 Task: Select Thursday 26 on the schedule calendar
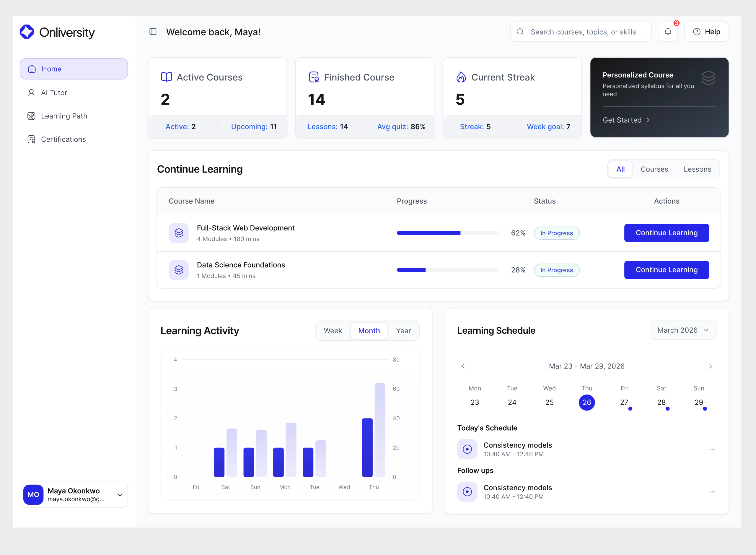(x=586, y=402)
